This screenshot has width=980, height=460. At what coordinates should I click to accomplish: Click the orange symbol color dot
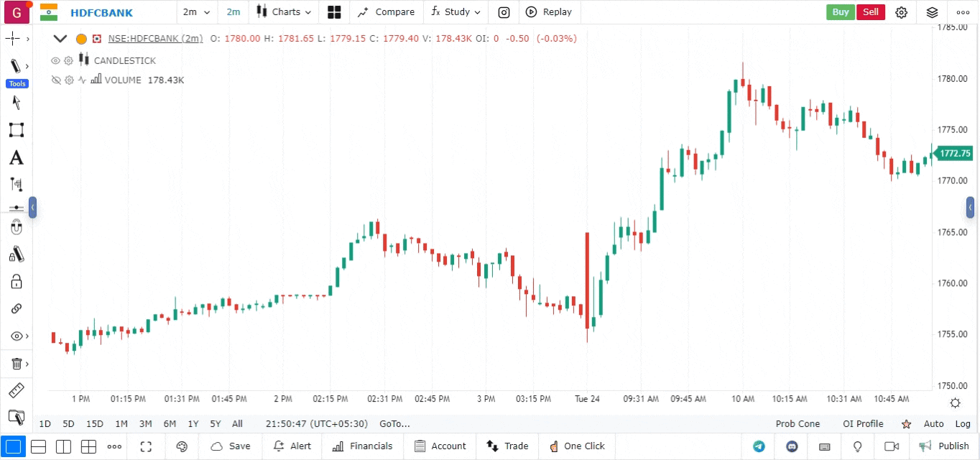point(81,39)
